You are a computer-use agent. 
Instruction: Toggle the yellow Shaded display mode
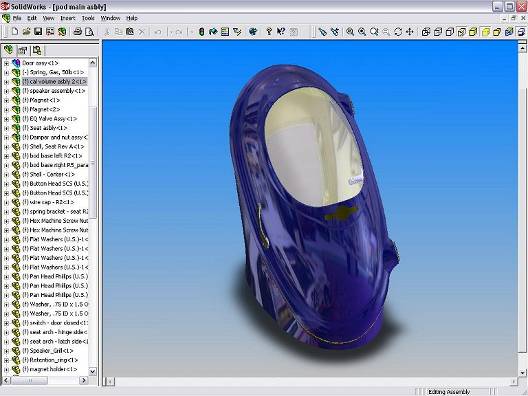(485, 32)
